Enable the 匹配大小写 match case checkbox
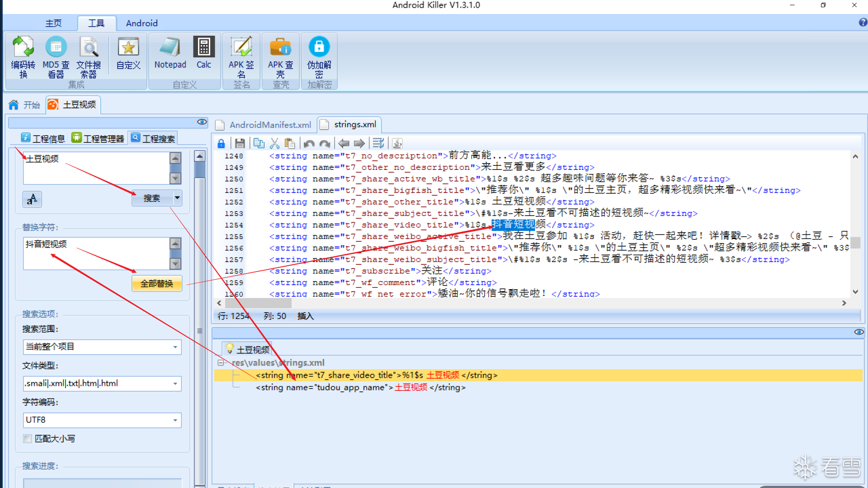Viewport: 868px width, 488px height. pos(28,438)
